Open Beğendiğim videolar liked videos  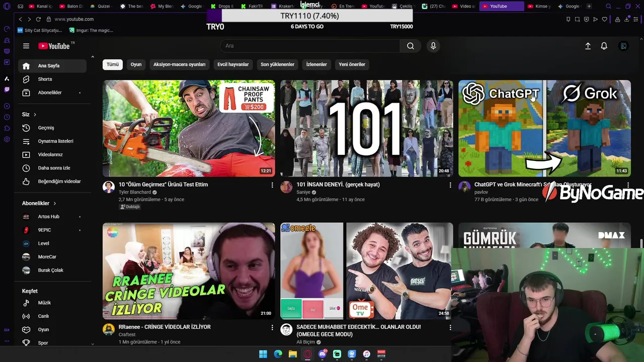coord(52,182)
